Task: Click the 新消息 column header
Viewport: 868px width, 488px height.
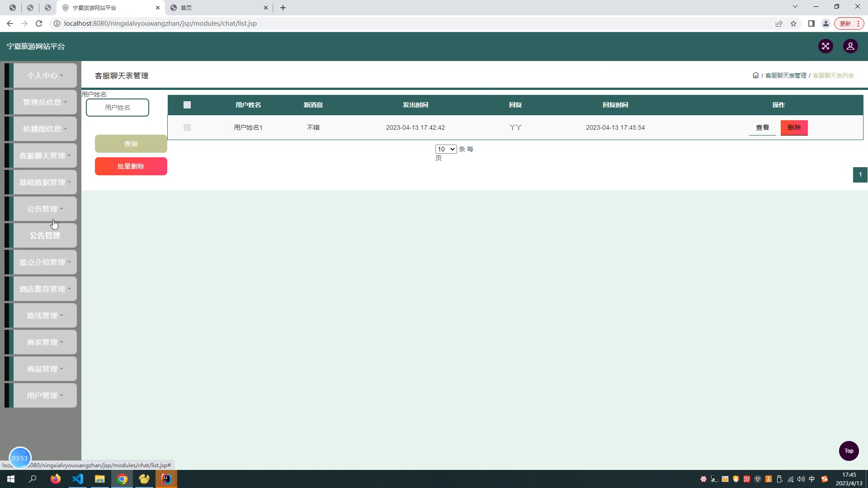Action: [313, 105]
